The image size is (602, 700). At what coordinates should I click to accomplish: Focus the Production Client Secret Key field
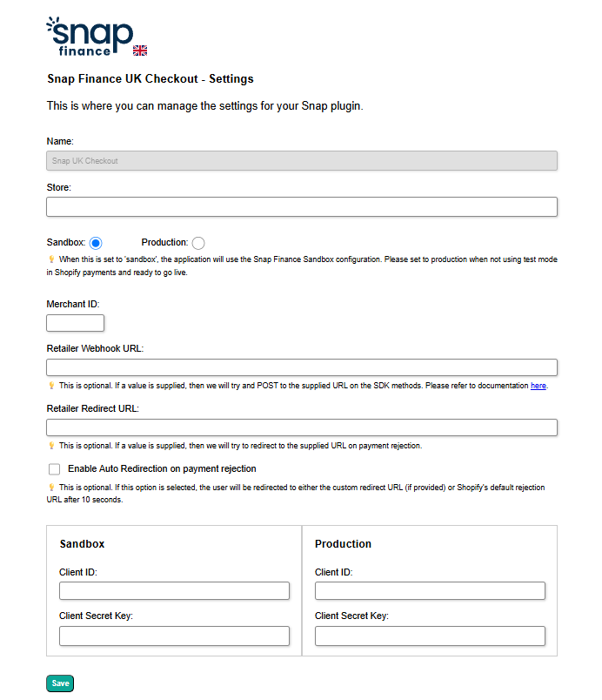[430, 636]
